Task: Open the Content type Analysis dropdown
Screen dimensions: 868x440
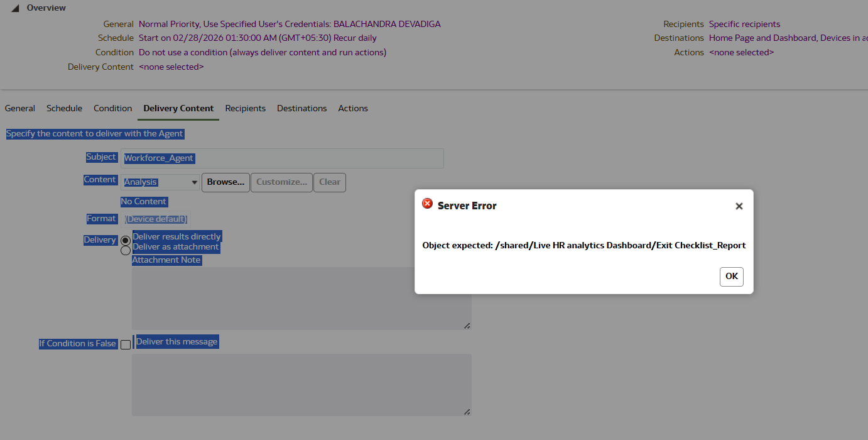Action: [160, 182]
